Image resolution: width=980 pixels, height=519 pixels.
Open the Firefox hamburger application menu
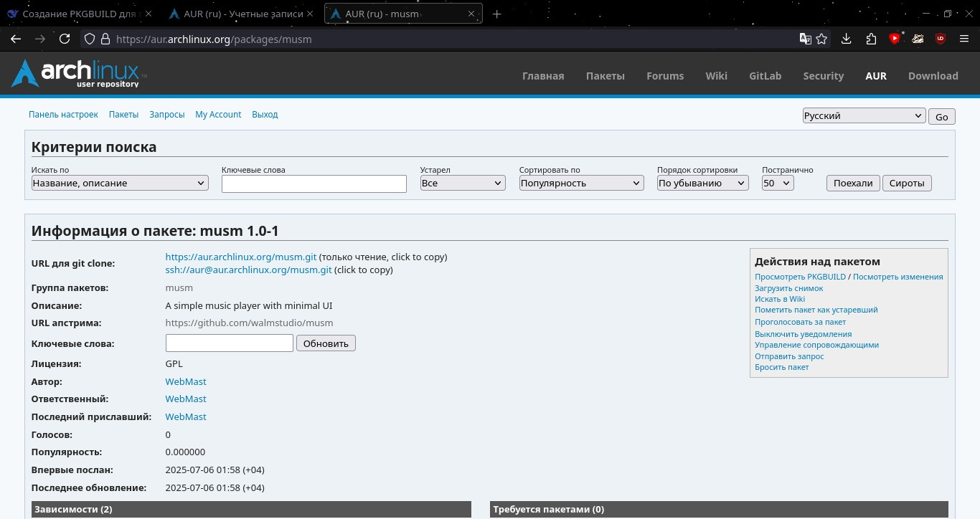coord(963,39)
